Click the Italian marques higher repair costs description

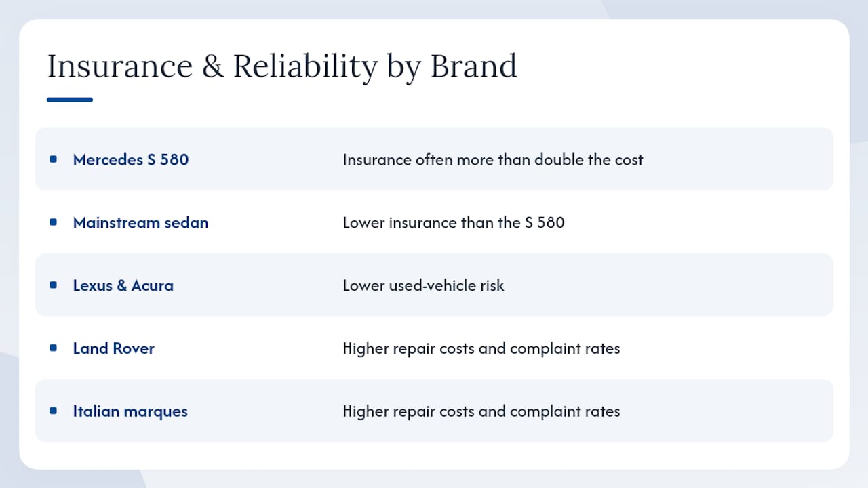coord(481,411)
